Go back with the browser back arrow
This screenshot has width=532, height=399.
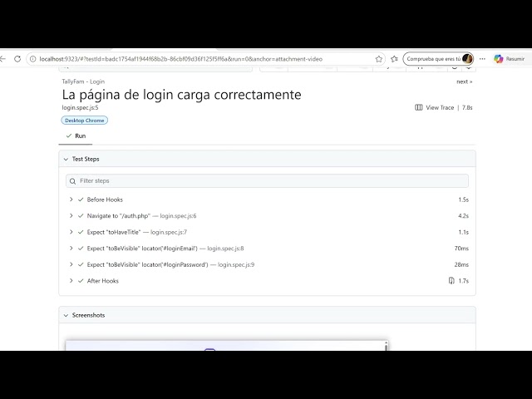pos(3,59)
